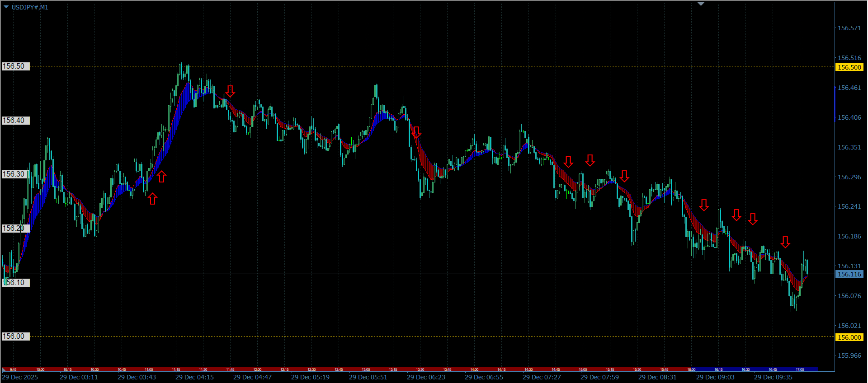Click the 29 Dec 07:27 time axis label

pyautogui.click(x=542, y=377)
